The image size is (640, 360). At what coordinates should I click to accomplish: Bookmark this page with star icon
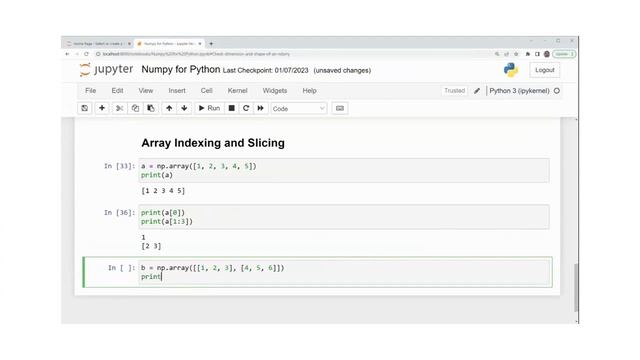point(516,54)
